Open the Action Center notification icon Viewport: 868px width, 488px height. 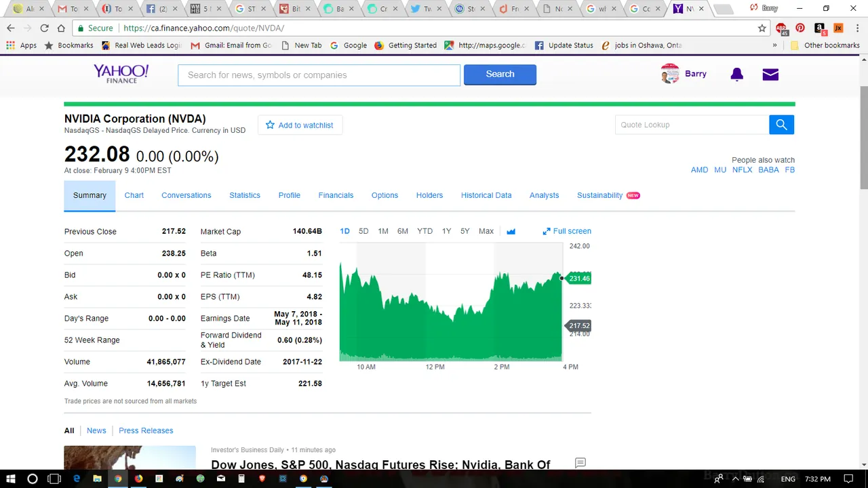pyautogui.click(x=850, y=479)
